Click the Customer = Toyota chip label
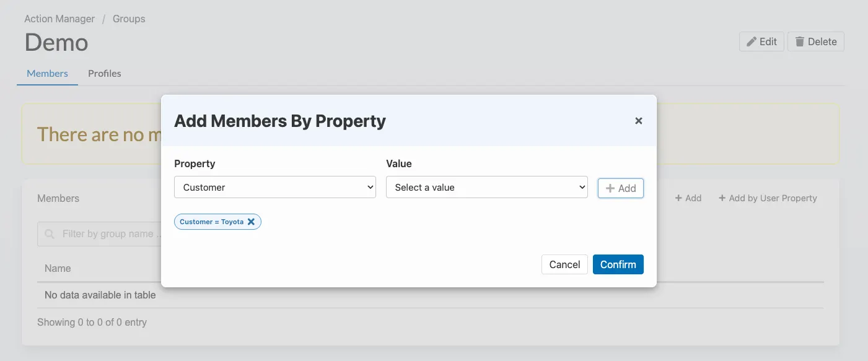Image resolution: width=868 pixels, height=361 pixels. [211, 222]
